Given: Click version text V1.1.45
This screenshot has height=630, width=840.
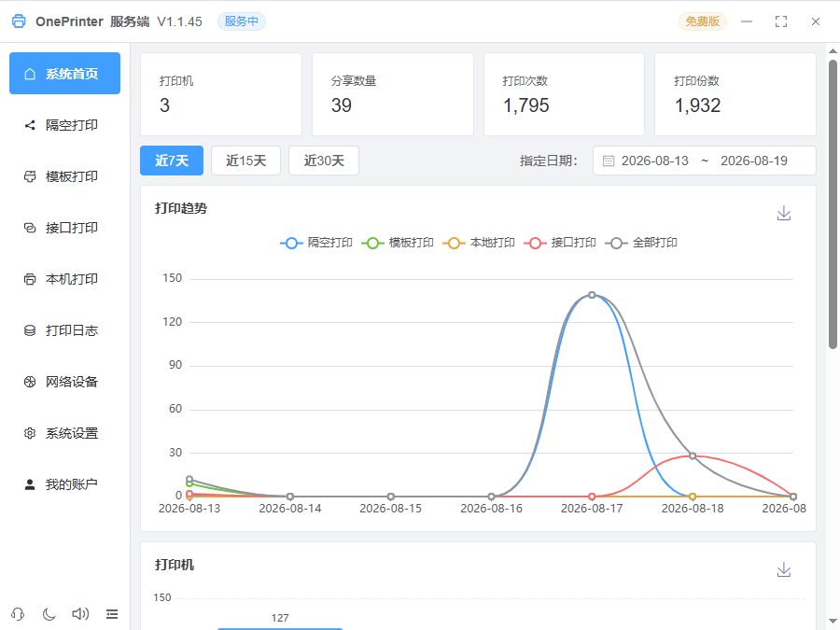Looking at the screenshot, I should tap(179, 21).
